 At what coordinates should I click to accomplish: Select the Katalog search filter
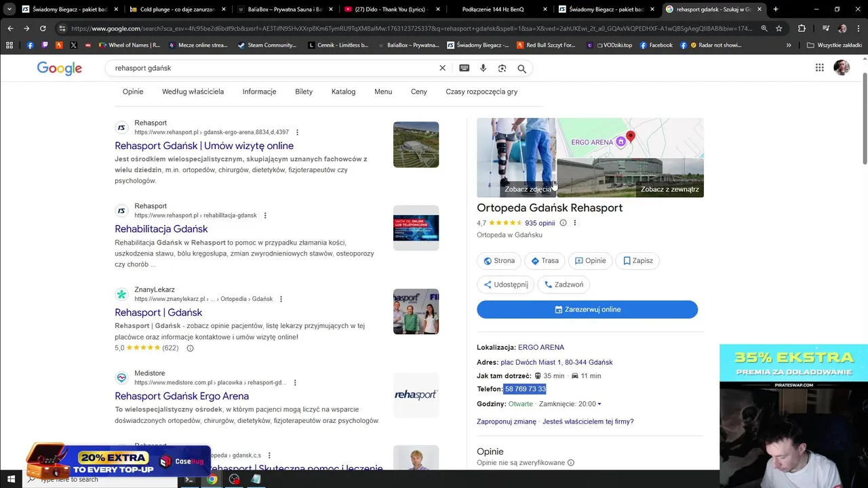343,91
